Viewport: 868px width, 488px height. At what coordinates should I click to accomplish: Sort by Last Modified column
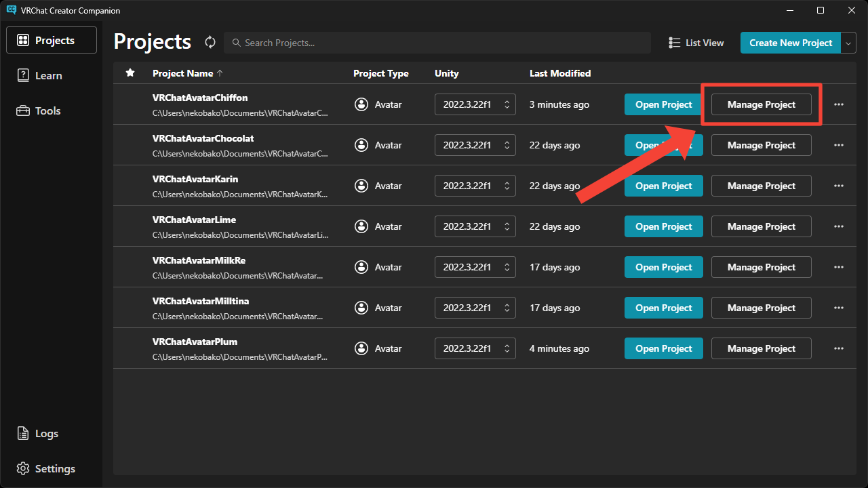click(559, 73)
